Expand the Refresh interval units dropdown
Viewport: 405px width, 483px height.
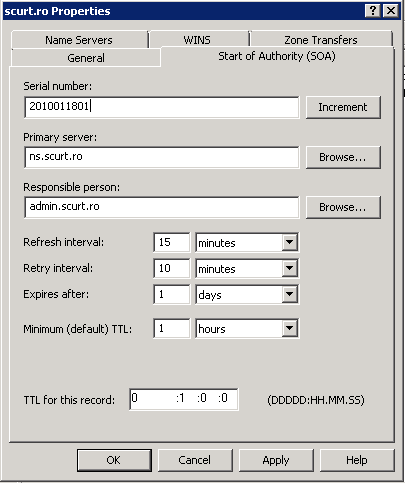click(x=289, y=242)
